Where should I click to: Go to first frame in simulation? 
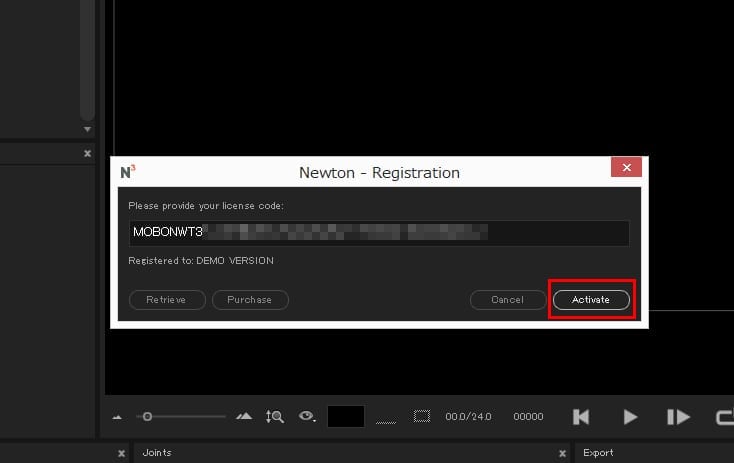pos(581,417)
